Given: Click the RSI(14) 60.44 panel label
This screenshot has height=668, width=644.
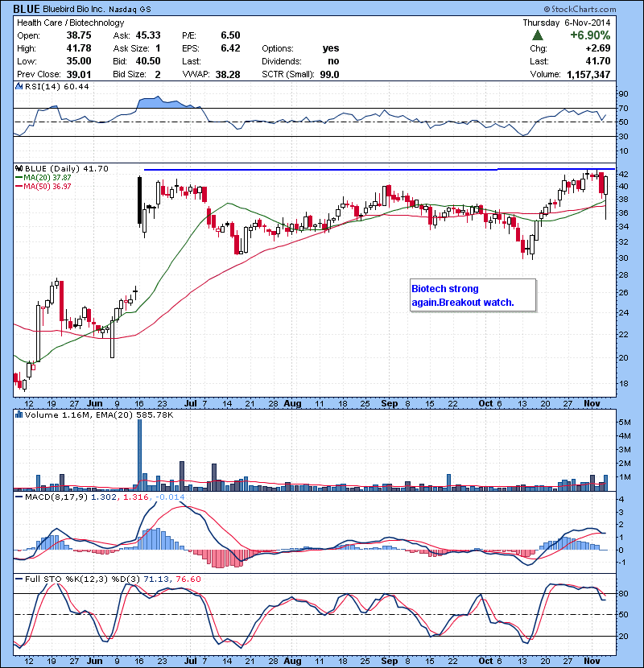Looking at the screenshot, I should pos(56,86).
